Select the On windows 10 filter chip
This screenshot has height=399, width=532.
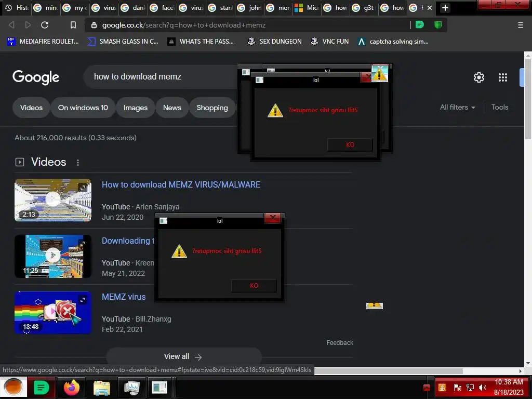click(83, 108)
